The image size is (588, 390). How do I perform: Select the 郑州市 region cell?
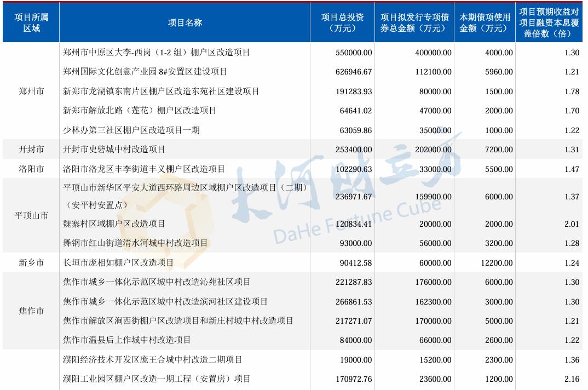31,91
